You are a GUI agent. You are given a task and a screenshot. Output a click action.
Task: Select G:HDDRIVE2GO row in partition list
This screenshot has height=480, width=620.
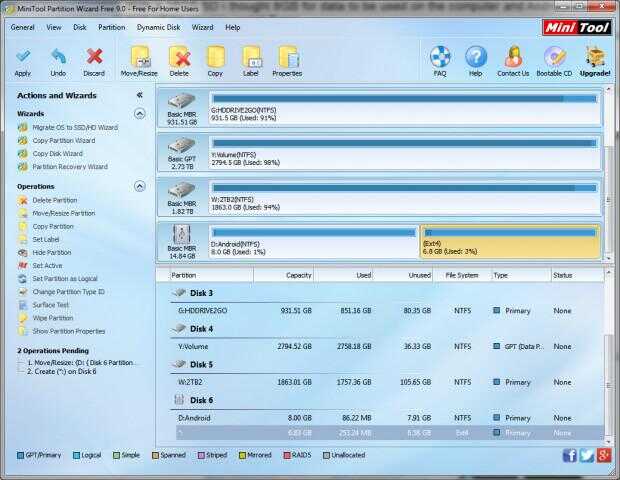[x=389, y=311]
